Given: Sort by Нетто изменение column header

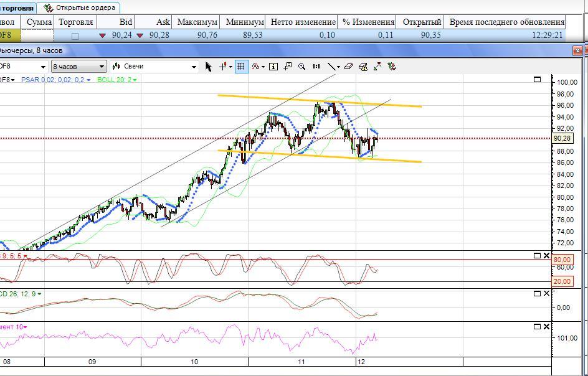Looking at the screenshot, I should click(301, 22).
